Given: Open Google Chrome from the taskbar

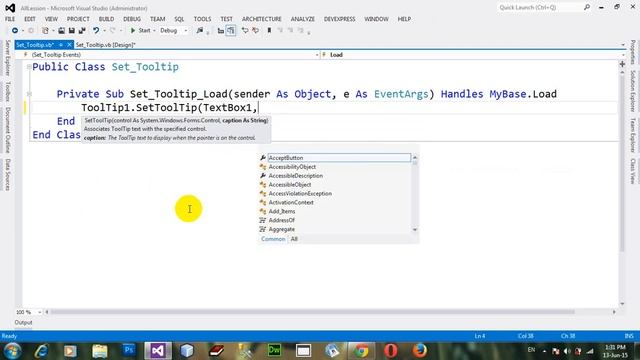Looking at the screenshot, I should [x=361, y=351].
